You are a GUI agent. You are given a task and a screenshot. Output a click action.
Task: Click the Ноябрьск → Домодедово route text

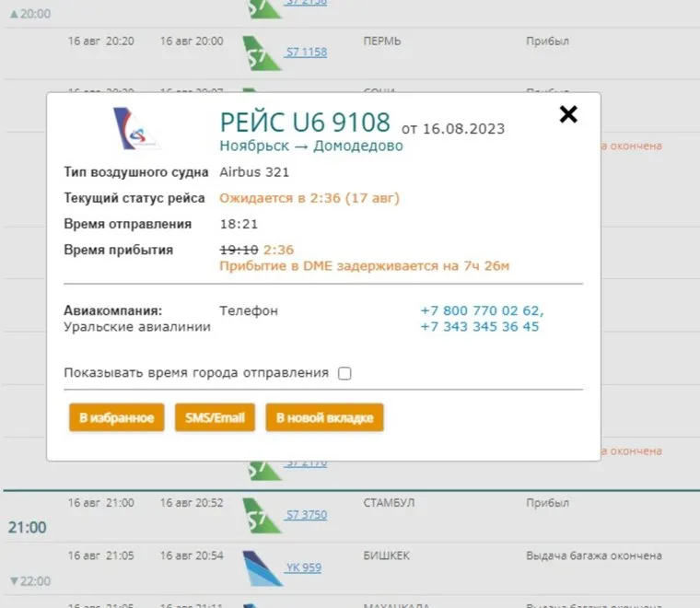311,146
